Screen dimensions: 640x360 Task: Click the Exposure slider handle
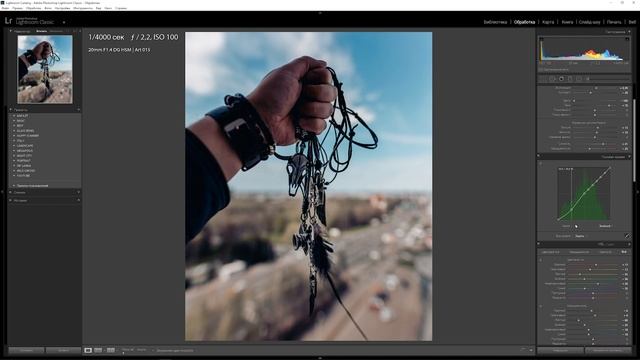tap(596, 88)
